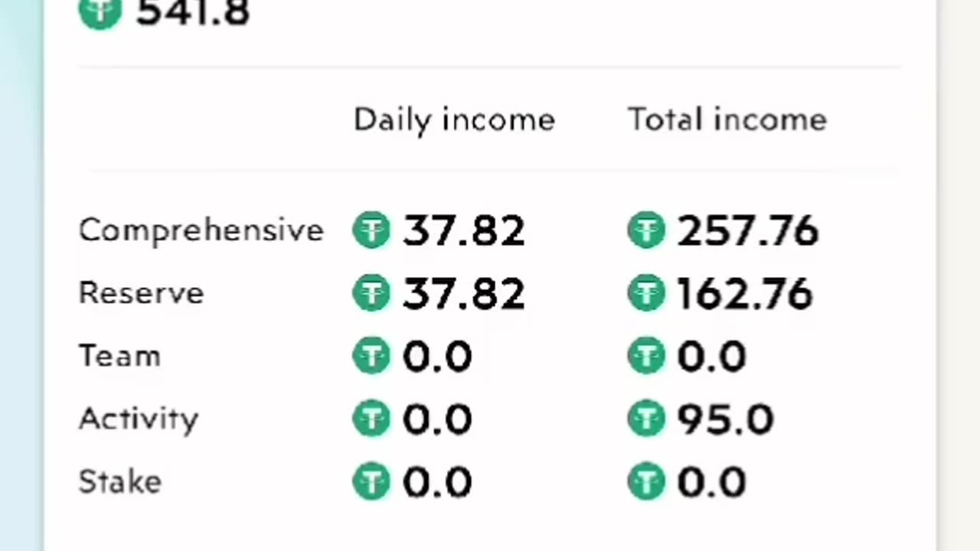Click Tether icon in Reserve total income
The image size is (980, 551).
(x=646, y=293)
